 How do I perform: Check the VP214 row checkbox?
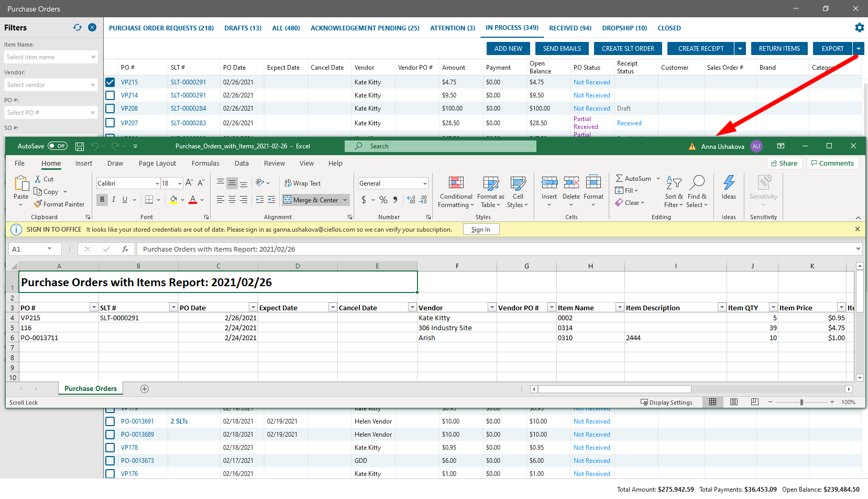pyautogui.click(x=110, y=95)
